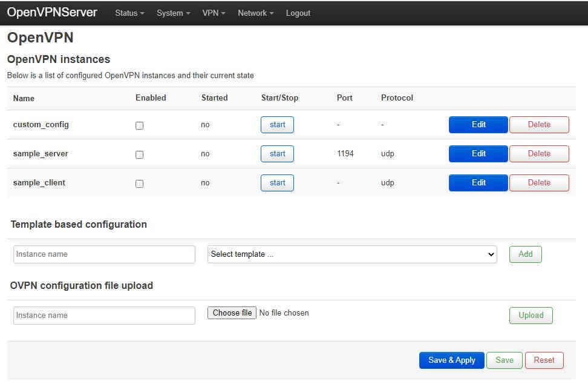Enable the sample_server instance checkbox
The height and width of the screenshot is (384, 588).
(x=139, y=154)
